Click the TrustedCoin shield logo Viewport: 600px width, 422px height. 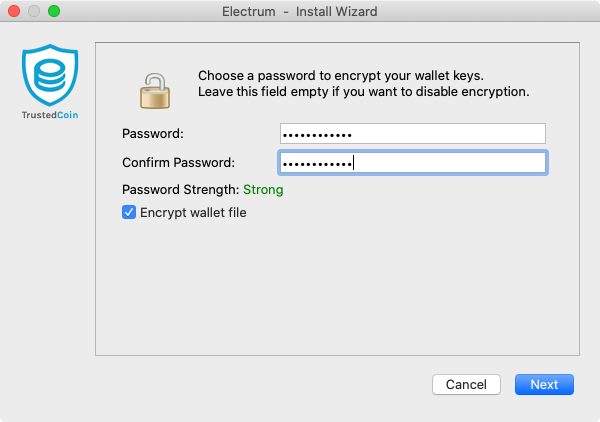click(x=50, y=75)
